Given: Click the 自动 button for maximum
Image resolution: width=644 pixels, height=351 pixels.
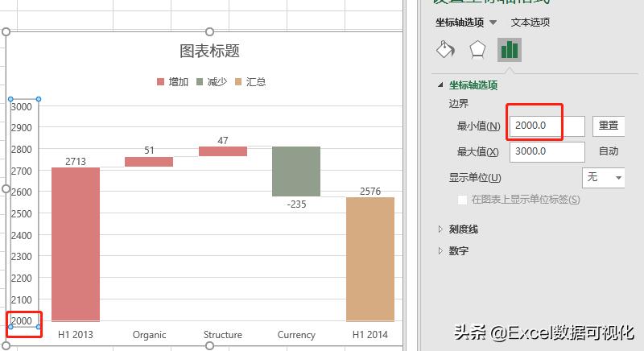Looking at the screenshot, I should tap(609, 151).
